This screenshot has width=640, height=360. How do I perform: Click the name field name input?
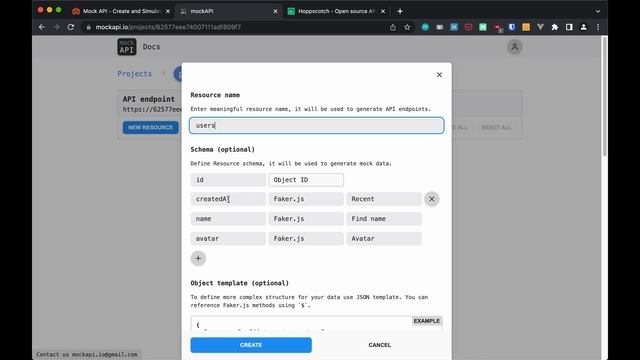[228, 219]
